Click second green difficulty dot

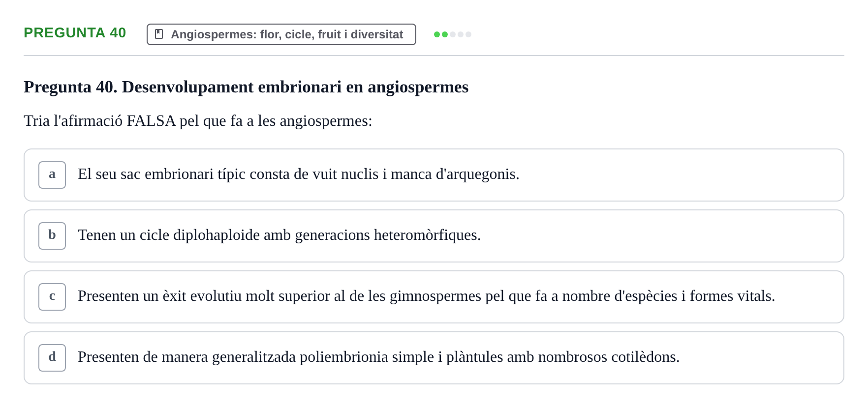point(445,34)
